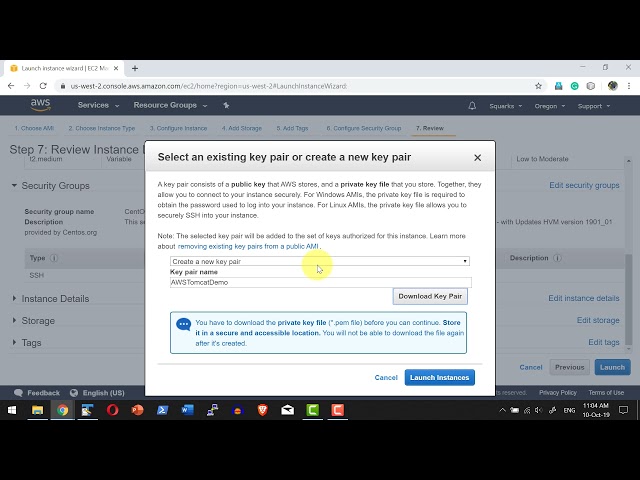Open the green Camtasia taskbar icon
This screenshot has height=480, width=640.
(x=313, y=410)
